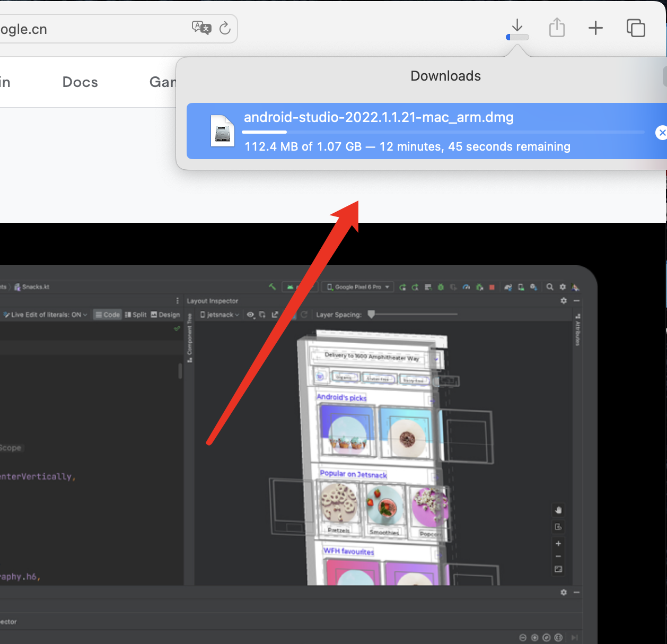Click the 'WFH favourites' heading
Image resolution: width=667 pixels, height=644 pixels.
click(x=349, y=552)
